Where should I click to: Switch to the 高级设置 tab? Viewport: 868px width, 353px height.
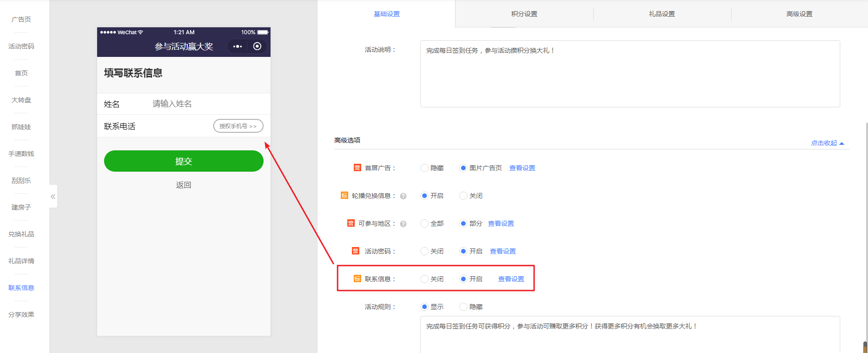[x=799, y=14]
